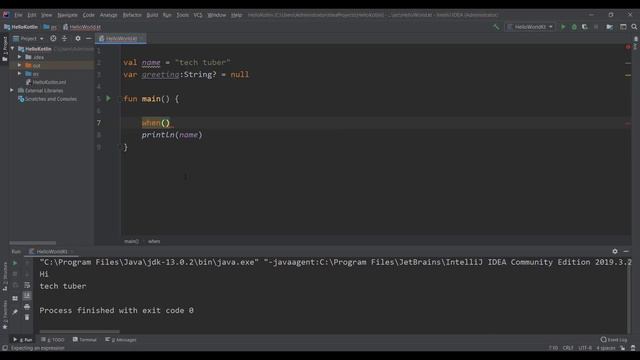Viewport: 640px width, 360px height.
Task: Select Scratches and Consoles in project tree
Action: tap(47, 99)
